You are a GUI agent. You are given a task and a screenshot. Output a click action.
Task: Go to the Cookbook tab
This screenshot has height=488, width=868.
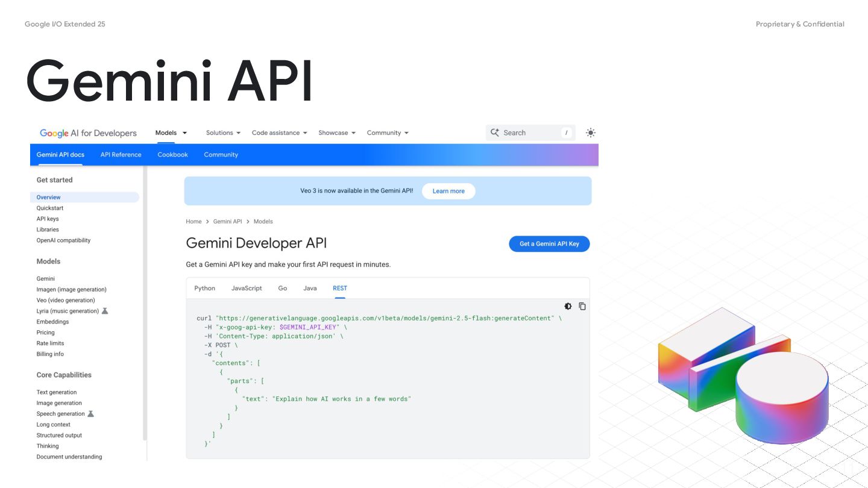[173, 155]
